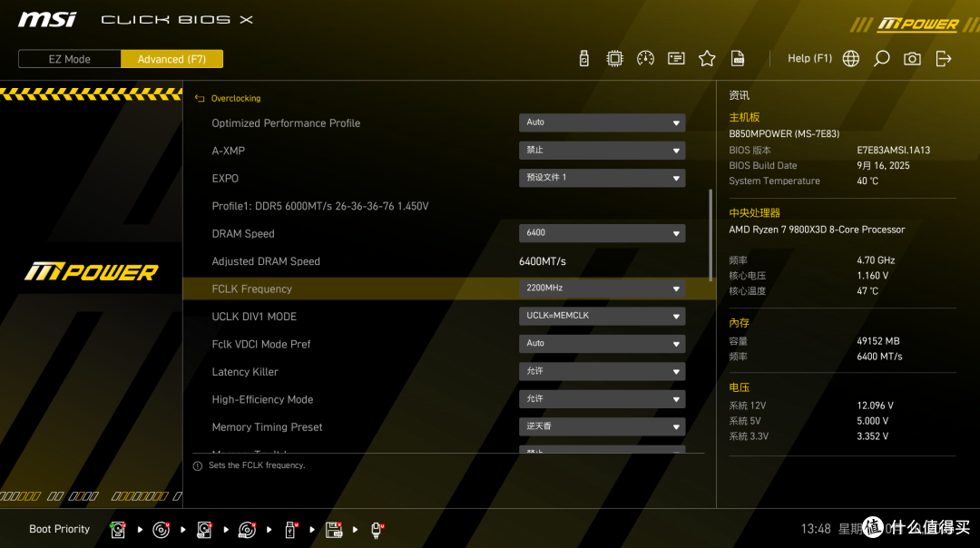Image resolution: width=980 pixels, height=548 pixels.
Task: Select the USB key boot priority icon
Action: [x=291, y=530]
